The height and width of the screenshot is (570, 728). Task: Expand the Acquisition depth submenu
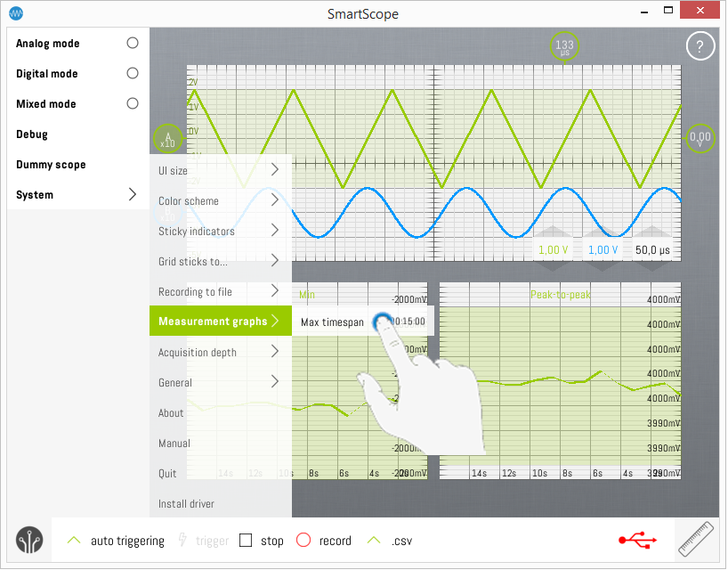click(x=220, y=352)
